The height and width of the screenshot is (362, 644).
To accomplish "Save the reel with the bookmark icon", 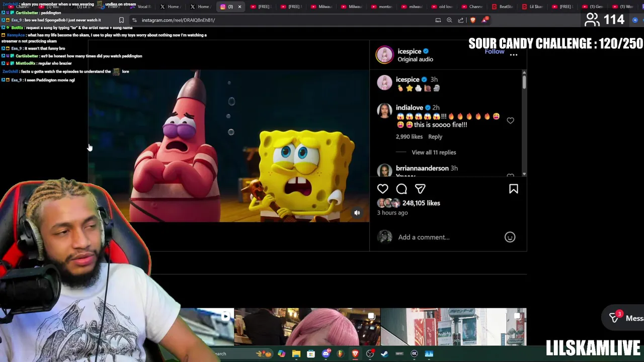I will coord(514,189).
